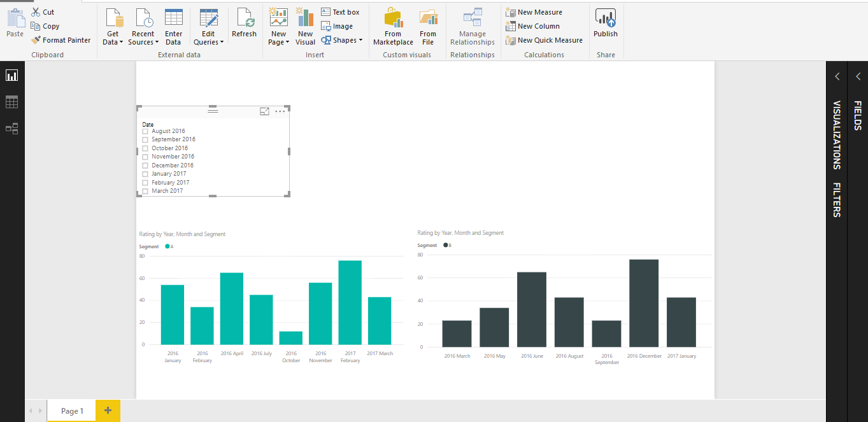
Task: Open the Shapes dropdown
Action: [342, 40]
